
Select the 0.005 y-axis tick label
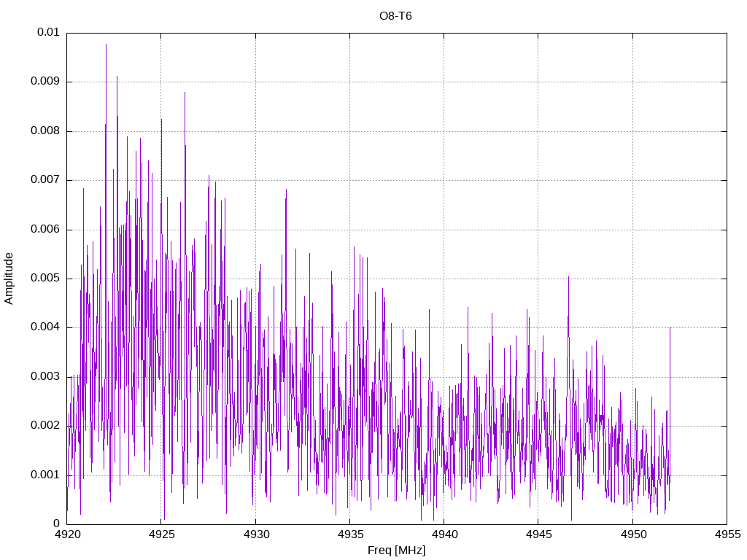pyautogui.click(x=45, y=278)
